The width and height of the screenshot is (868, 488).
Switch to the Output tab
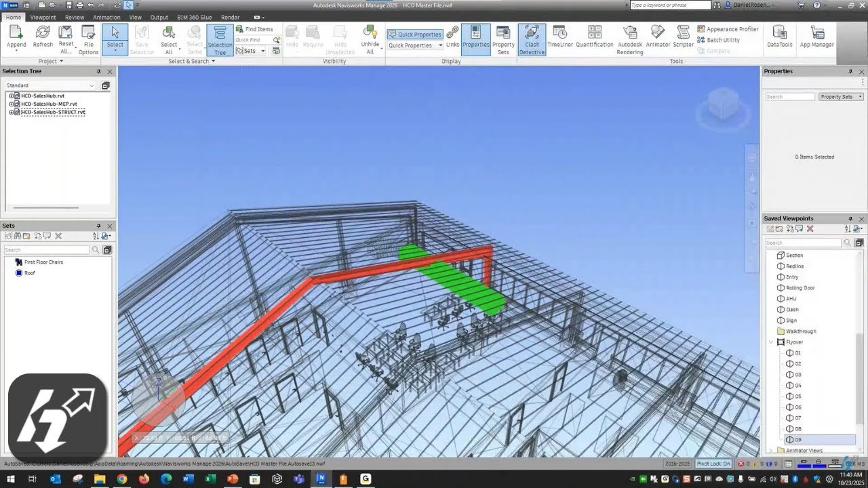click(159, 18)
